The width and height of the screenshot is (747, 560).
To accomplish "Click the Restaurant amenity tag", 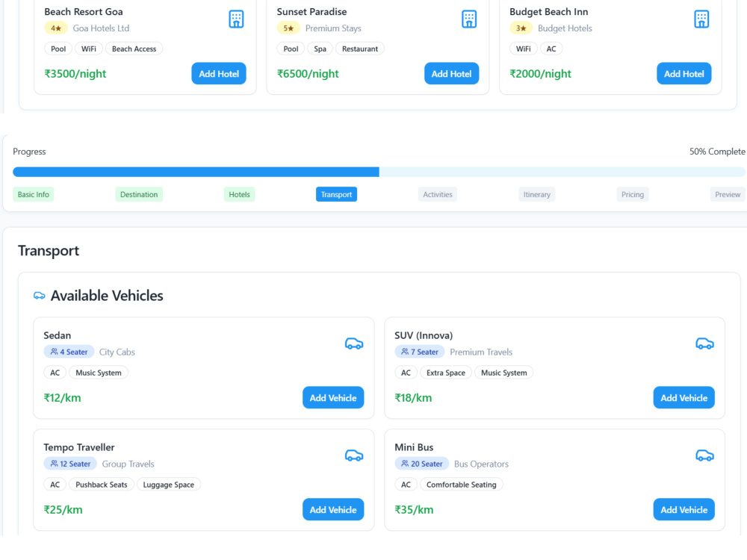I will click(x=360, y=49).
